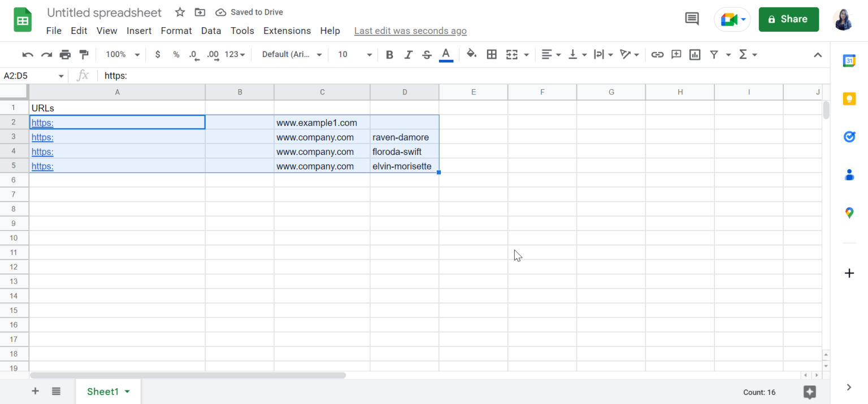Open Last edit was seconds ago history
Image resolution: width=868 pixels, height=404 pixels.
point(410,31)
